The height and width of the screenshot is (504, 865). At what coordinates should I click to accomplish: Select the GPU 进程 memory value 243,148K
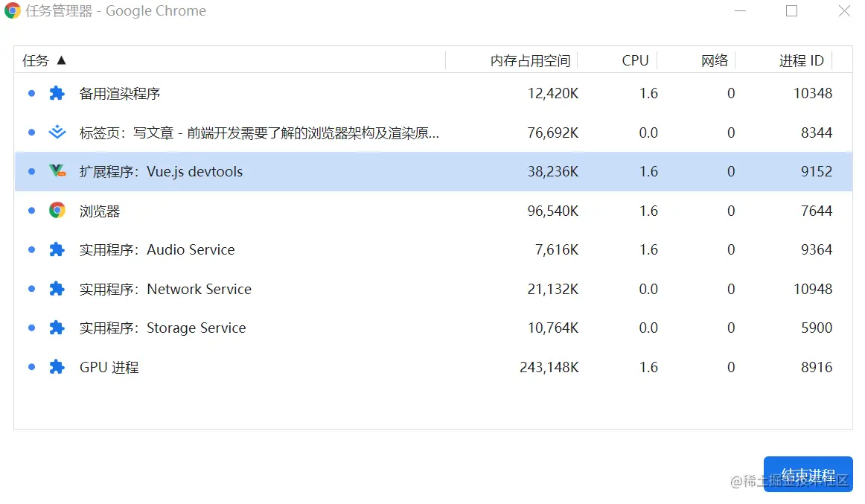point(549,367)
